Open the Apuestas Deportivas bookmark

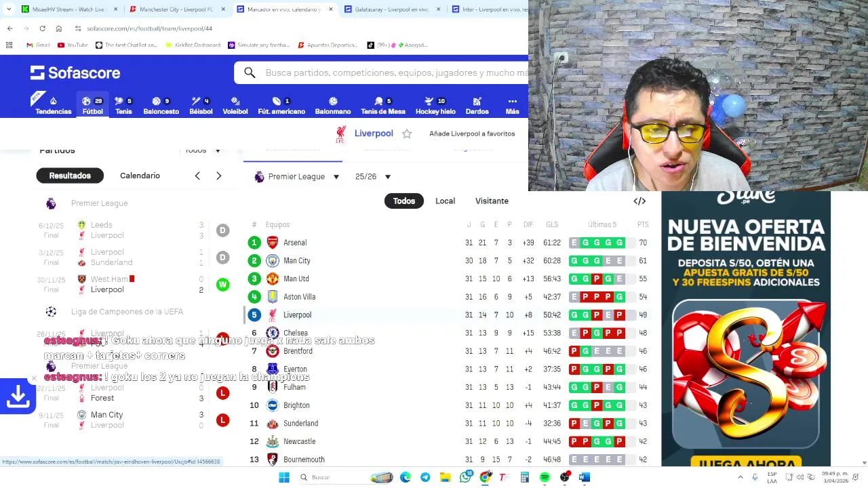tap(328, 45)
